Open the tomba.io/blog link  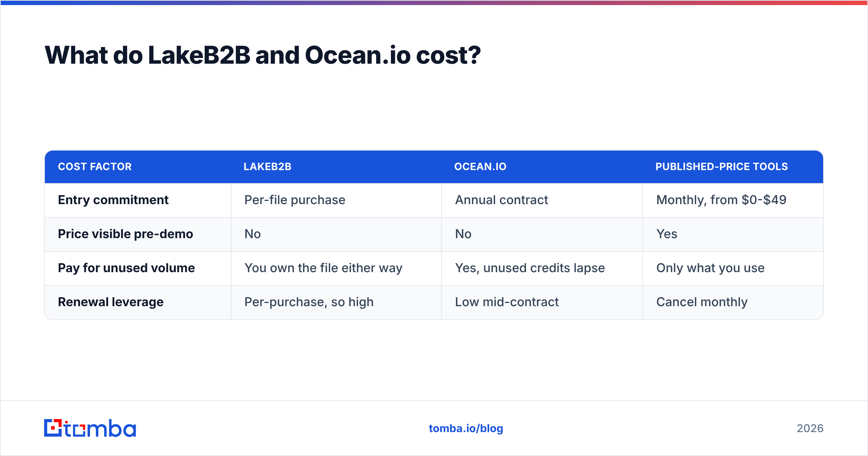click(466, 428)
